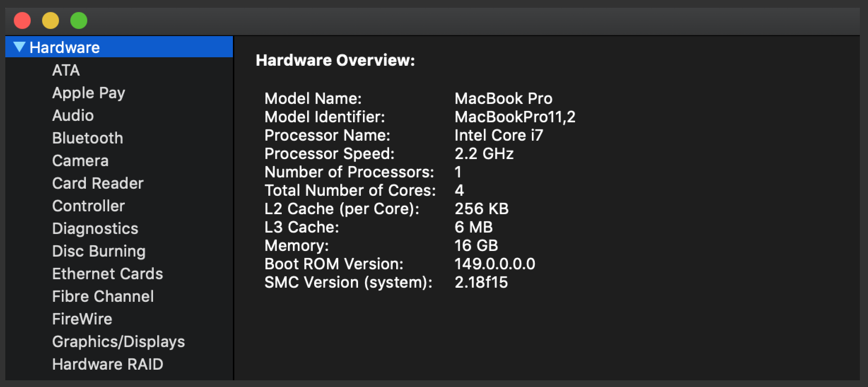
Task: Select Apple Pay in the sidebar
Action: click(x=89, y=93)
